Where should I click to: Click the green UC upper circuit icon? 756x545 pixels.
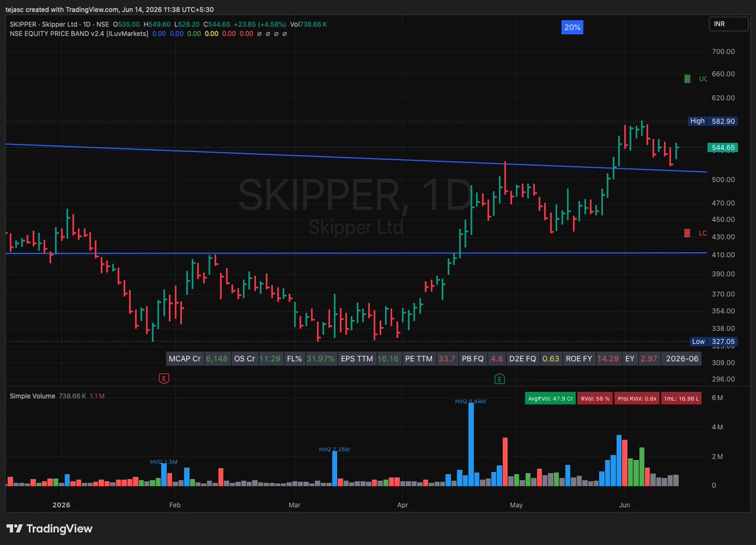click(687, 79)
